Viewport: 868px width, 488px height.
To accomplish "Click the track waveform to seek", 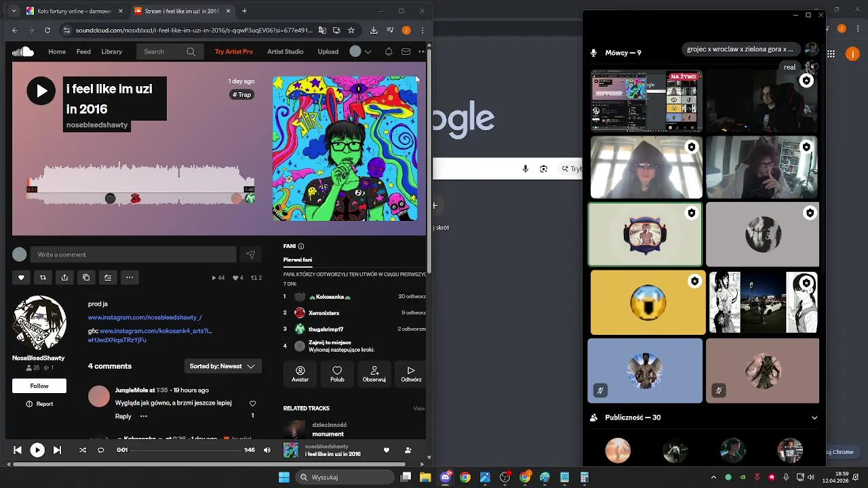I will [140, 183].
